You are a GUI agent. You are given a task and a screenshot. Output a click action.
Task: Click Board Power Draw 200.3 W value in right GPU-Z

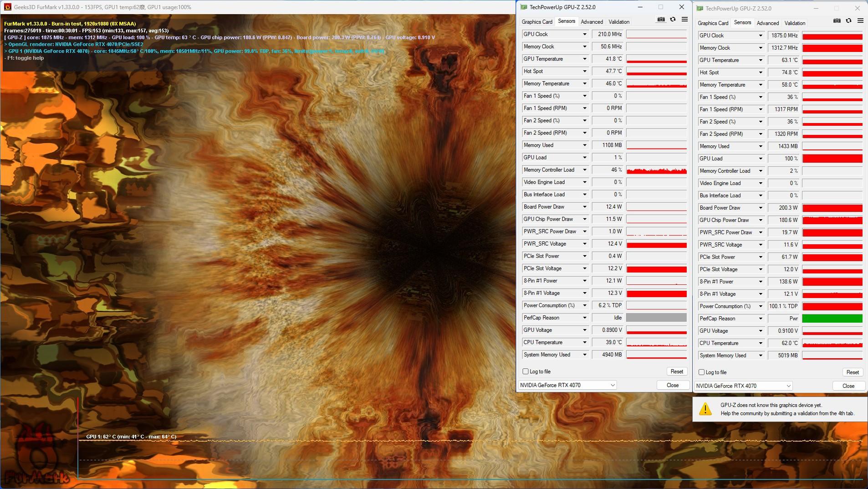(784, 208)
